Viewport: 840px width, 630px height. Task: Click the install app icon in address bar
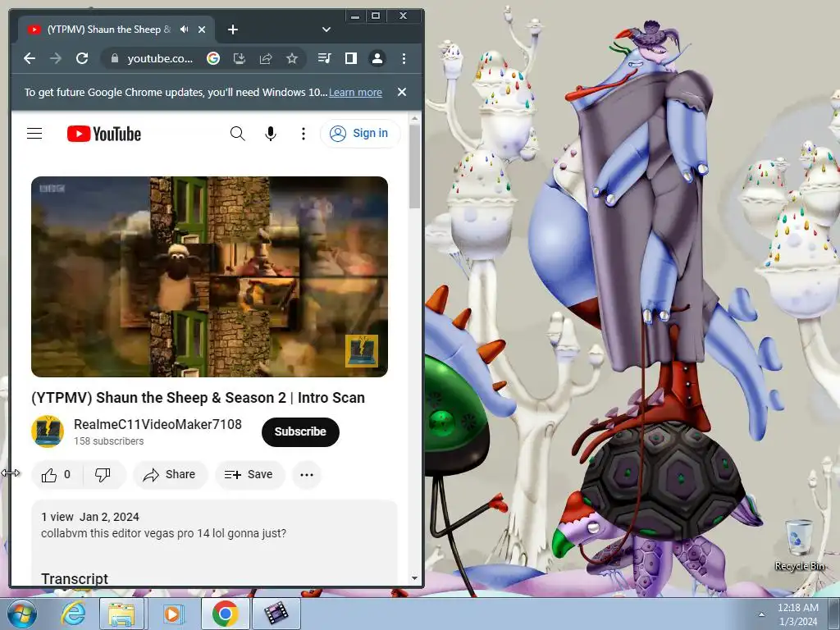(240, 58)
